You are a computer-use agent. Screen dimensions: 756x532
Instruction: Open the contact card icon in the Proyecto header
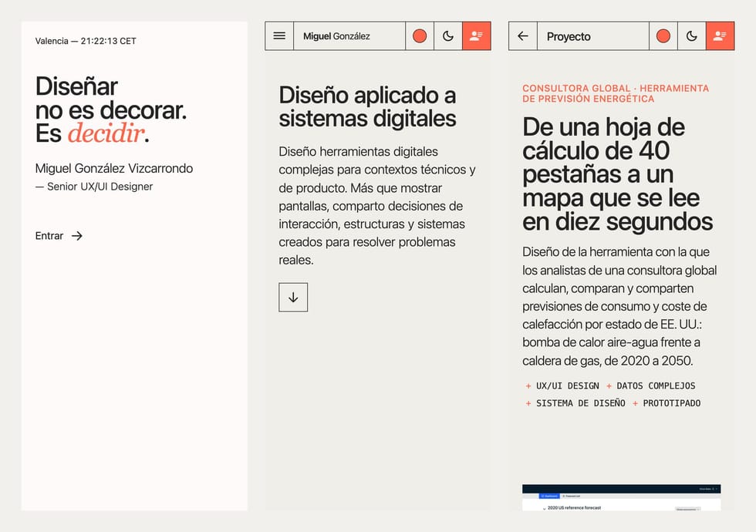[x=720, y=35]
